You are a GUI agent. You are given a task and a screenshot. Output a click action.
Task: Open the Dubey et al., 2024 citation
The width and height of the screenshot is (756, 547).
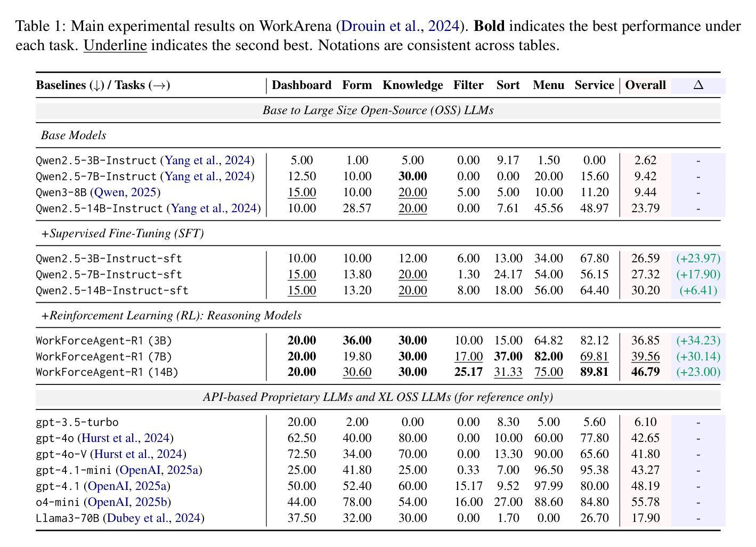[x=153, y=518]
